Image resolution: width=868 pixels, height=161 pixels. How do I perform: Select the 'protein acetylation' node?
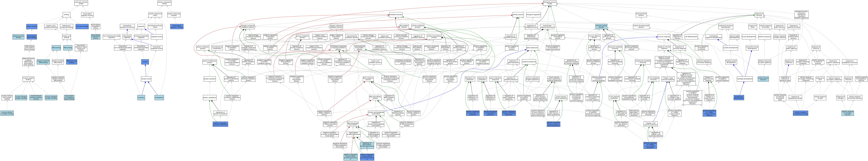pos(210,98)
